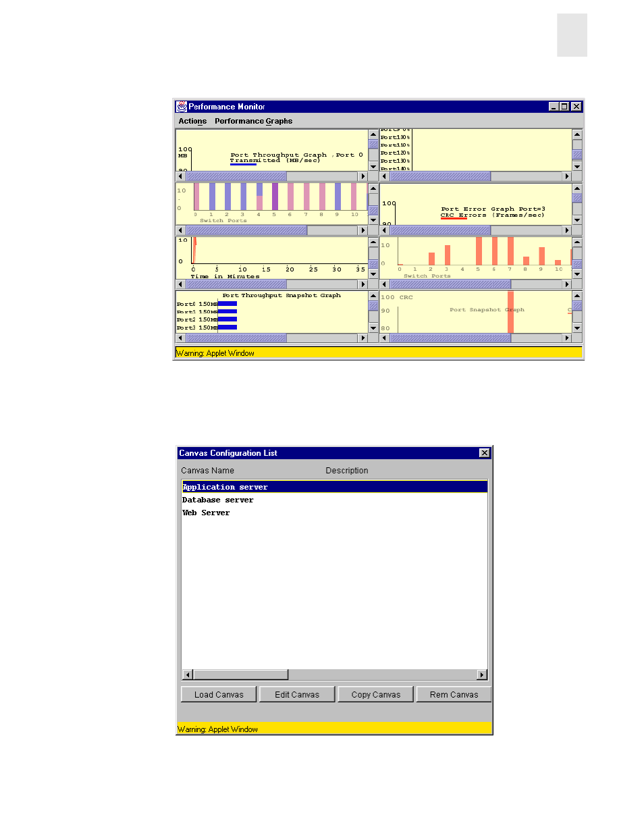The image size is (644, 834).
Task: Click the Rem Canvas button
Action: click(x=454, y=694)
